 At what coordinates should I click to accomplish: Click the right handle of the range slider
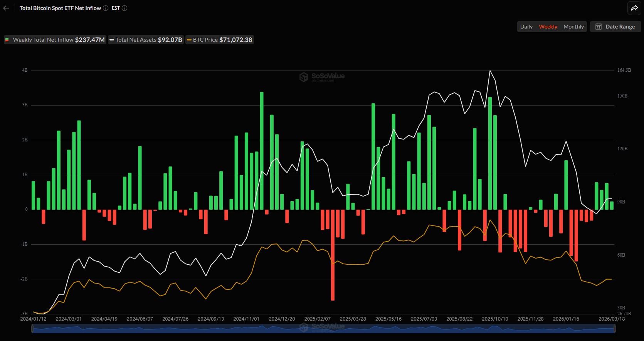click(615, 329)
